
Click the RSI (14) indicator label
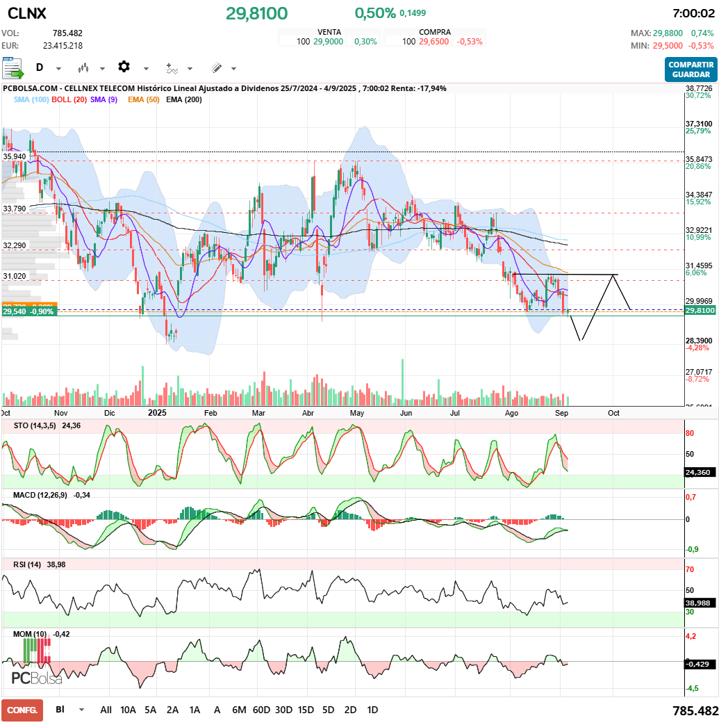[x=27, y=564]
